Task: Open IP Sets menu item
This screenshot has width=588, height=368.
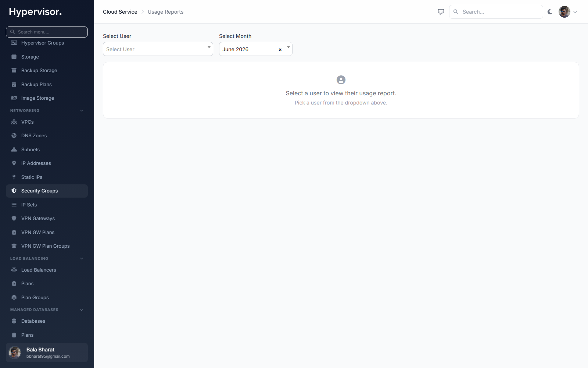Action: coord(47,205)
